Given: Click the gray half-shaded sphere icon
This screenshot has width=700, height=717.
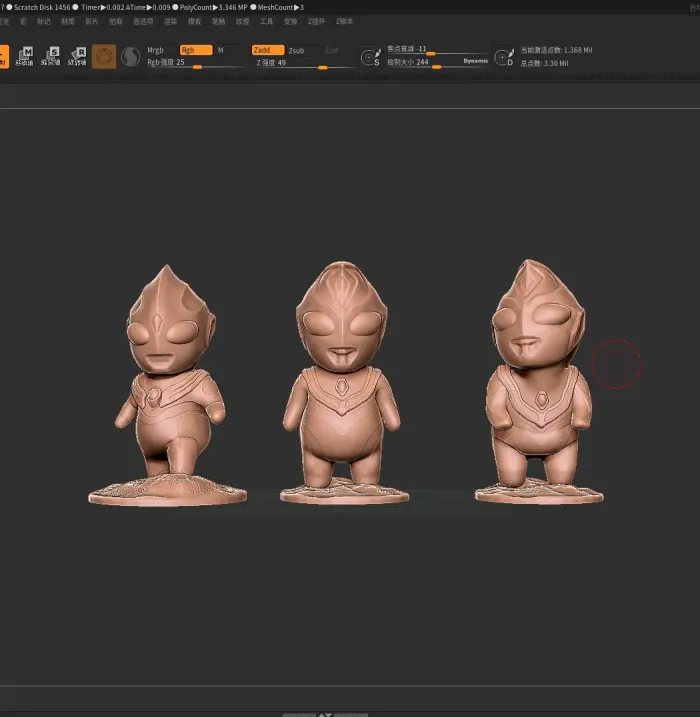Looking at the screenshot, I should [130, 57].
